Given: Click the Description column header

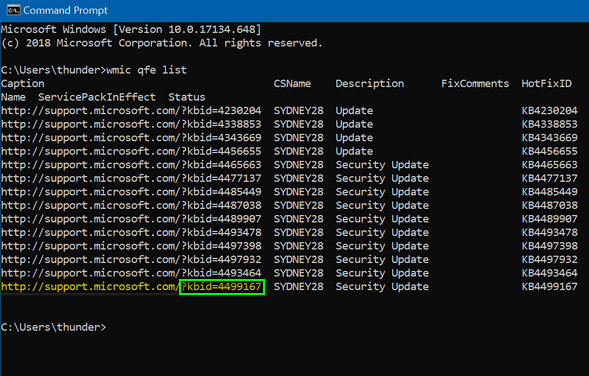Looking at the screenshot, I should click(x=370, y=83).
